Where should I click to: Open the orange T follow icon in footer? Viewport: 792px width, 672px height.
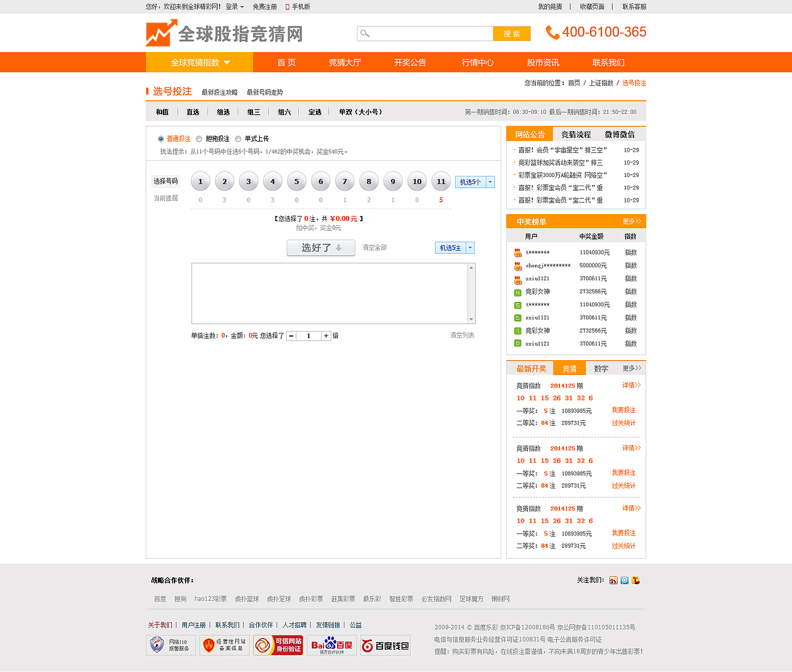[635, 580]
